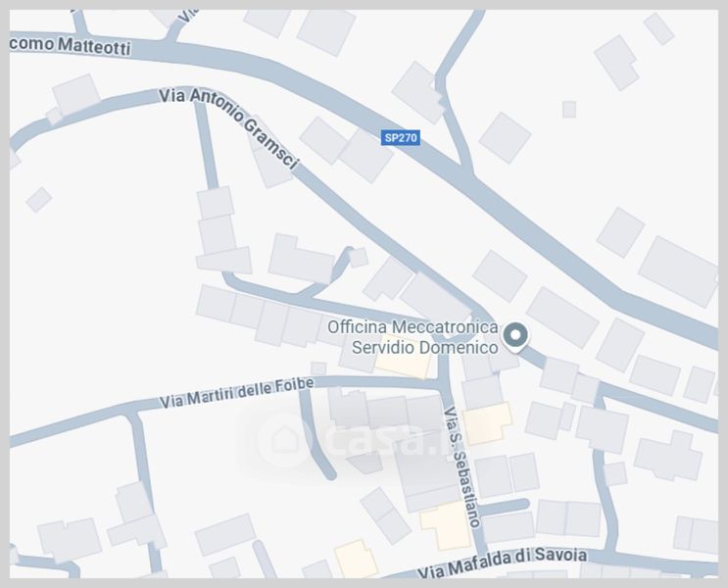Image resolution: width=728 pixels, height=588 pixels.
Task: Click the Officina Meccatronica location pin marker
Action: coord(515,336)
